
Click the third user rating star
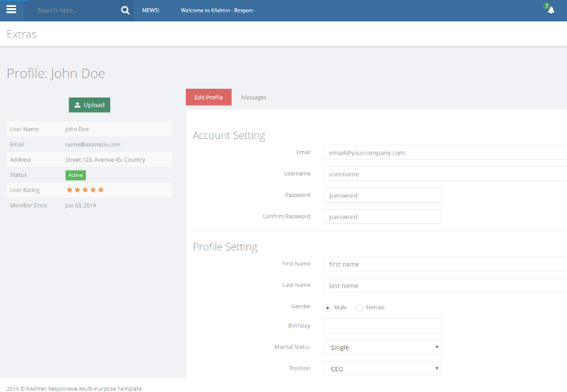point(85,190)
